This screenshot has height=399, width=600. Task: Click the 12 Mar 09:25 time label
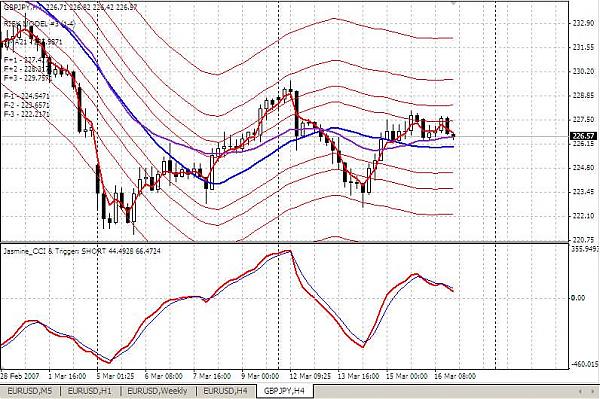[x=310, y=376]
